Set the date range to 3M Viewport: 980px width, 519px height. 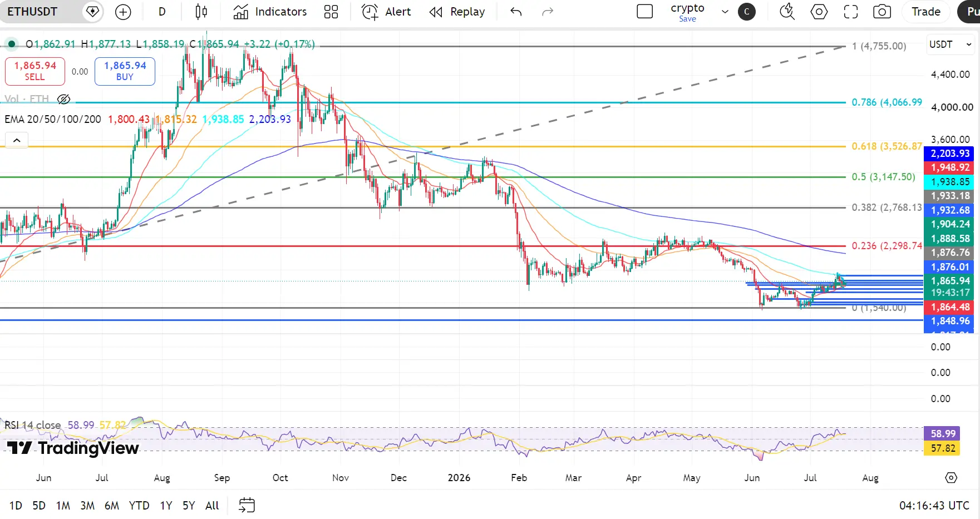point(87,506)
